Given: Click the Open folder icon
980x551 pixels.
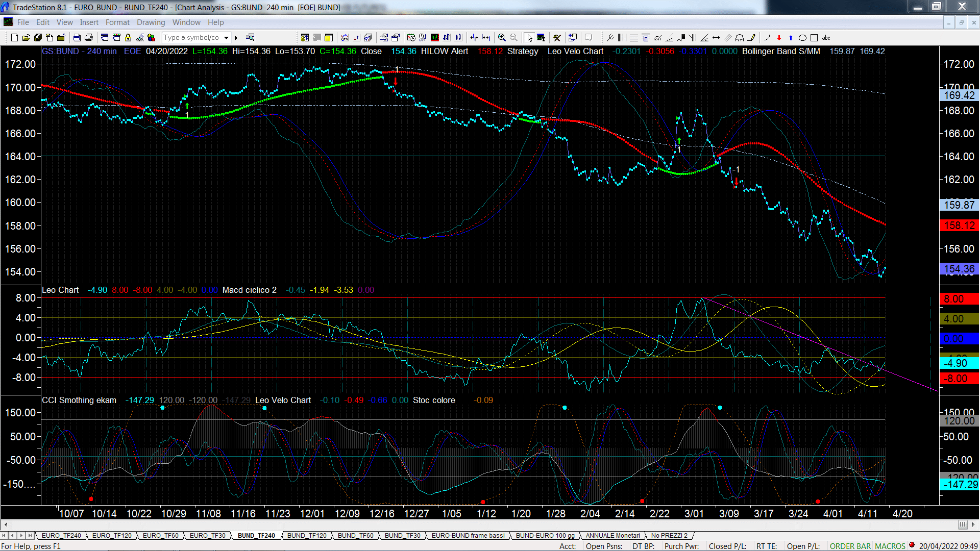Looking at the screenshot, I should [x=26, y=38].
